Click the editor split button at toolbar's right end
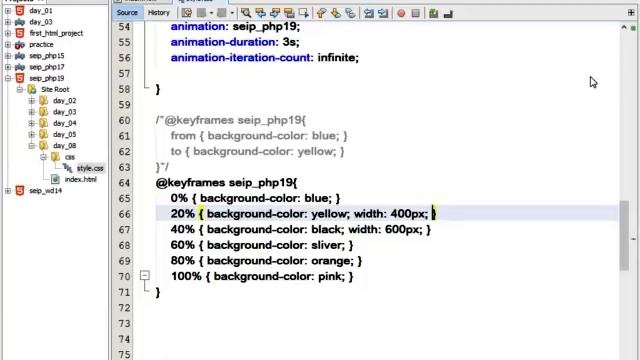 [631, 13]
